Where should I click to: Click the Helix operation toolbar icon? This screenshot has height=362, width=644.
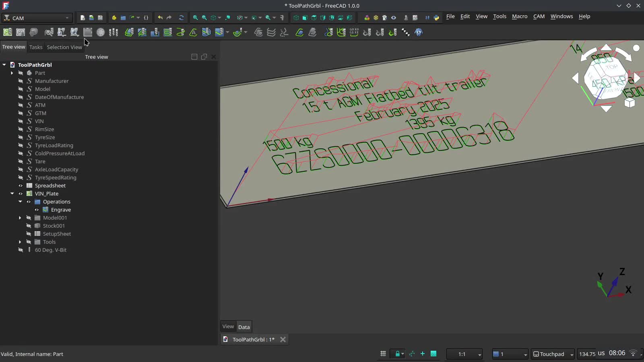(181, 32)
